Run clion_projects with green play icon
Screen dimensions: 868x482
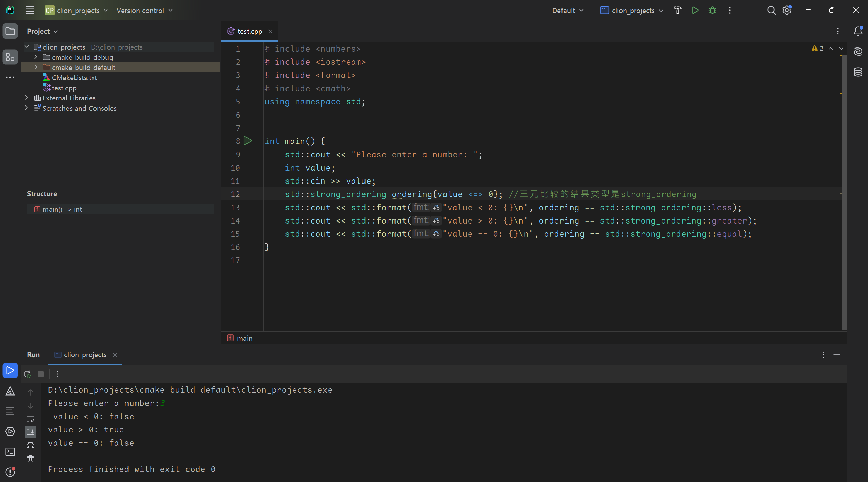(695, 11)
